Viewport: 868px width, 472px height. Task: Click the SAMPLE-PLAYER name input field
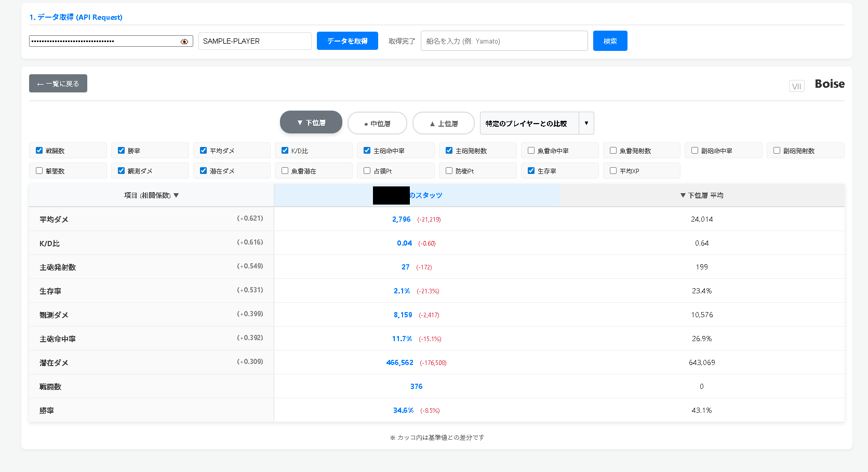pyautogui.click(x=255, y=41)
